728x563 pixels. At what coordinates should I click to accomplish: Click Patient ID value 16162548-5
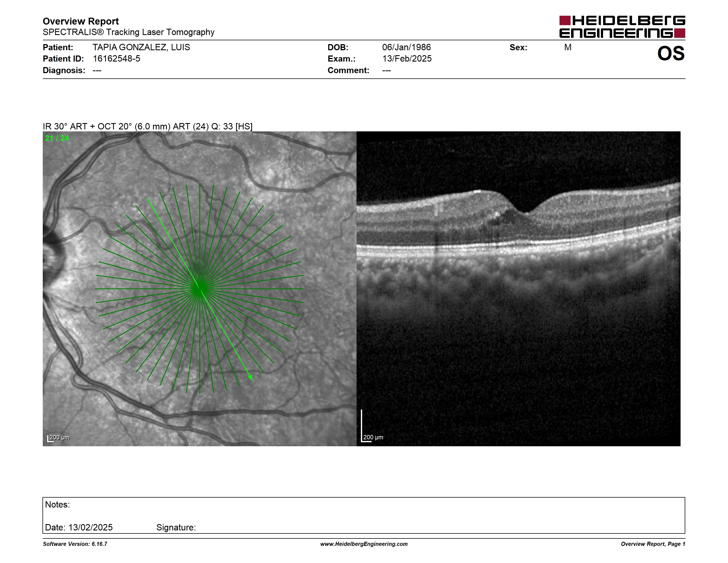[x=116, y=59]
